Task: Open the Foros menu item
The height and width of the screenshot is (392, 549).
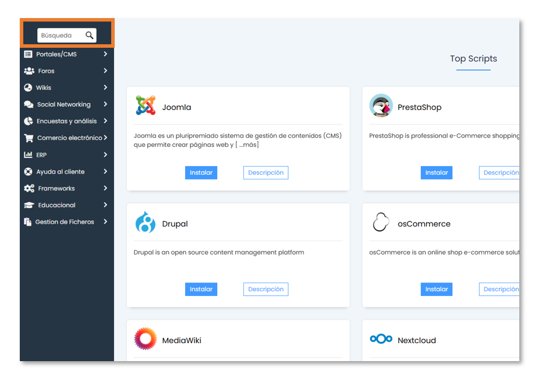Action: (67, 70)
